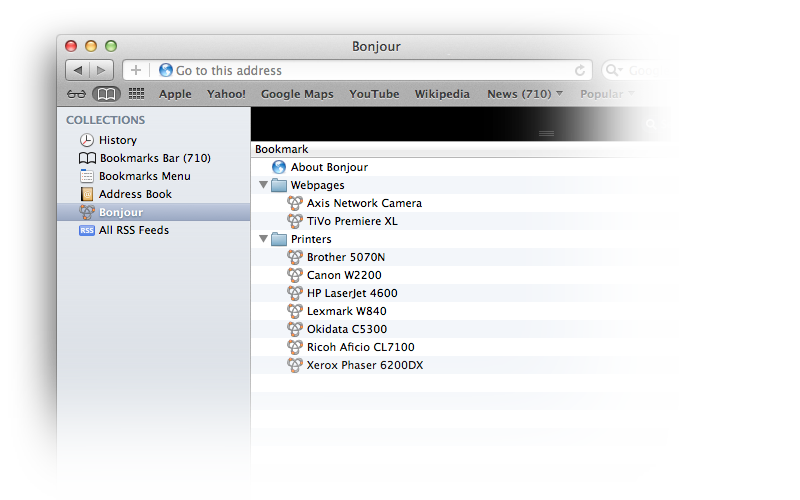Select History in Collections
Screen dimensions: 800x500
coord(118,140)
